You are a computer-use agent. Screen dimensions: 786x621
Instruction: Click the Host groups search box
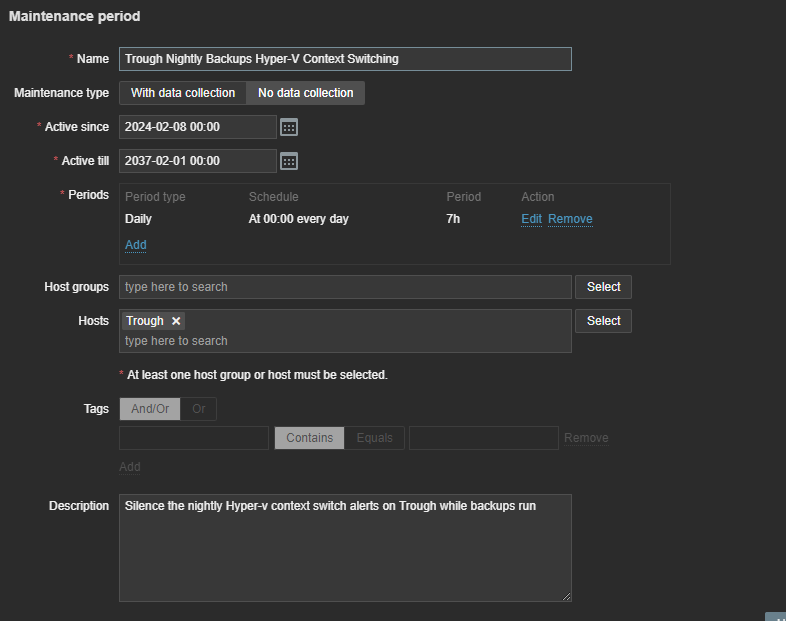pyautogui.click(x=345, y=287)
